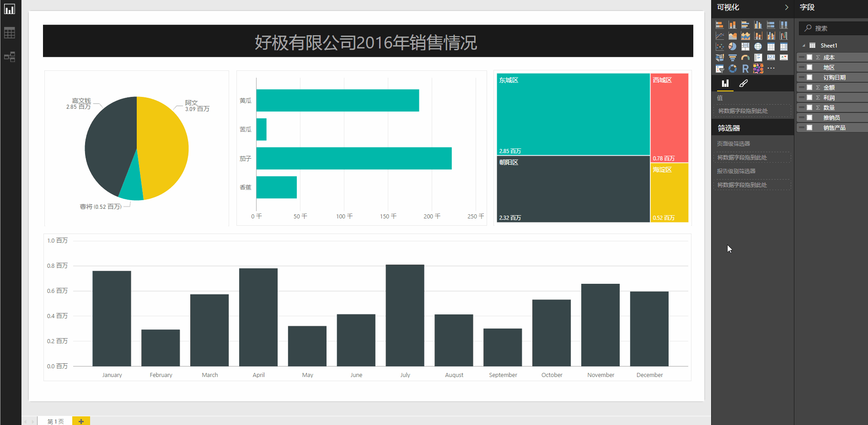Select the gauge visual
Image resolution: width=868 pixels, height=425 pixels.
pos(745,58)
